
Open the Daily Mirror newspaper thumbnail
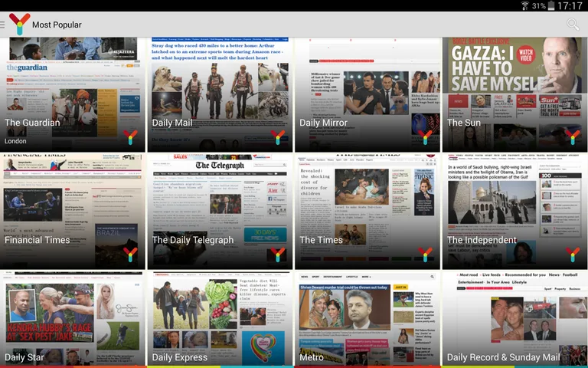[x=367, y=94]
